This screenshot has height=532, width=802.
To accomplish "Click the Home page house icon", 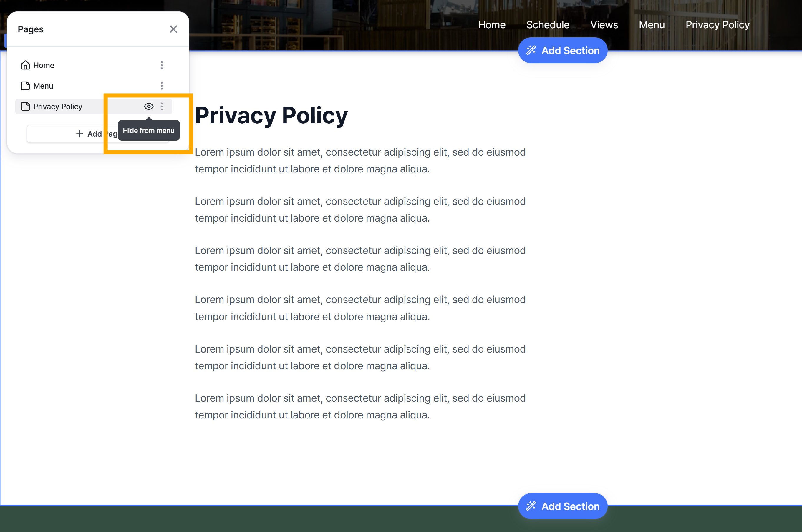I will point(25,65).
